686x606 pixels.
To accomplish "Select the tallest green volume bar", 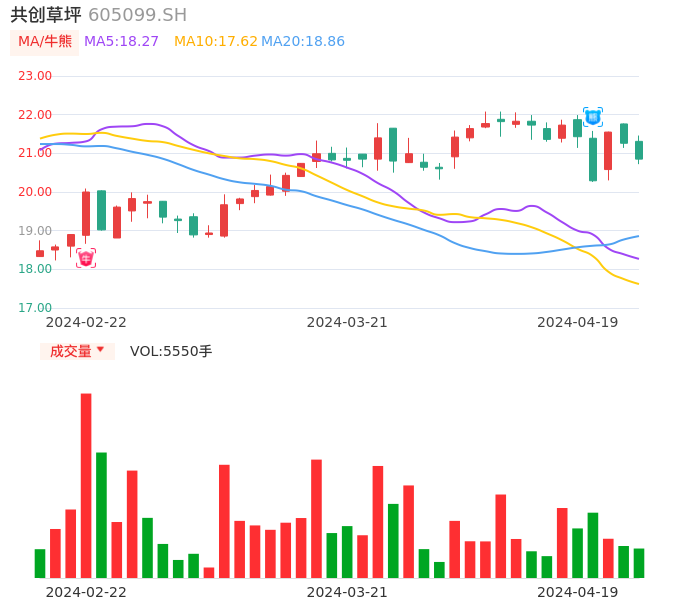I will click(101, 515).
